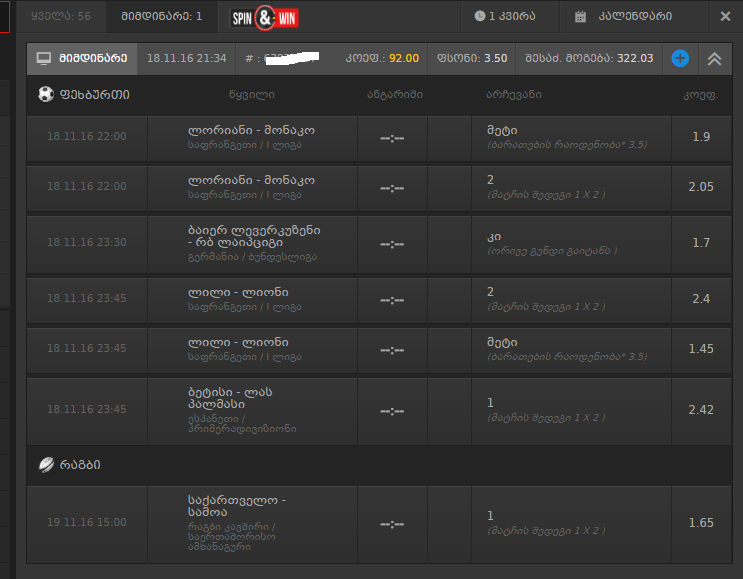Click selection 1 for ბეტისი match

point(490,403)
